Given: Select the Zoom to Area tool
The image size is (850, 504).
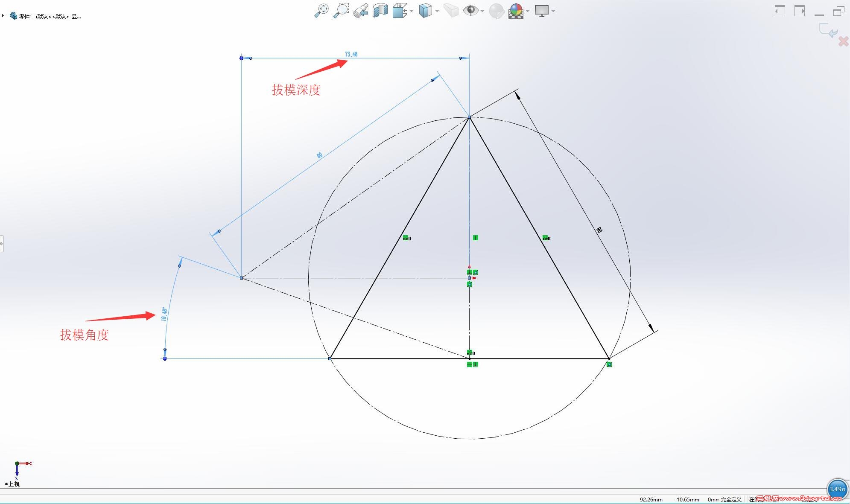Looking at the screenshot, I should click(341, 10).
